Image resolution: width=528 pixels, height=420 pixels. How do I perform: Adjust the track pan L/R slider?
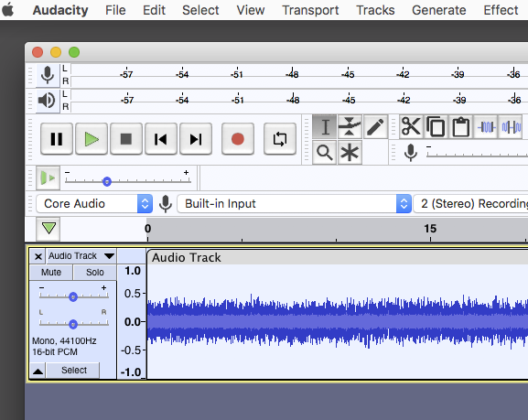coord(74,324)
